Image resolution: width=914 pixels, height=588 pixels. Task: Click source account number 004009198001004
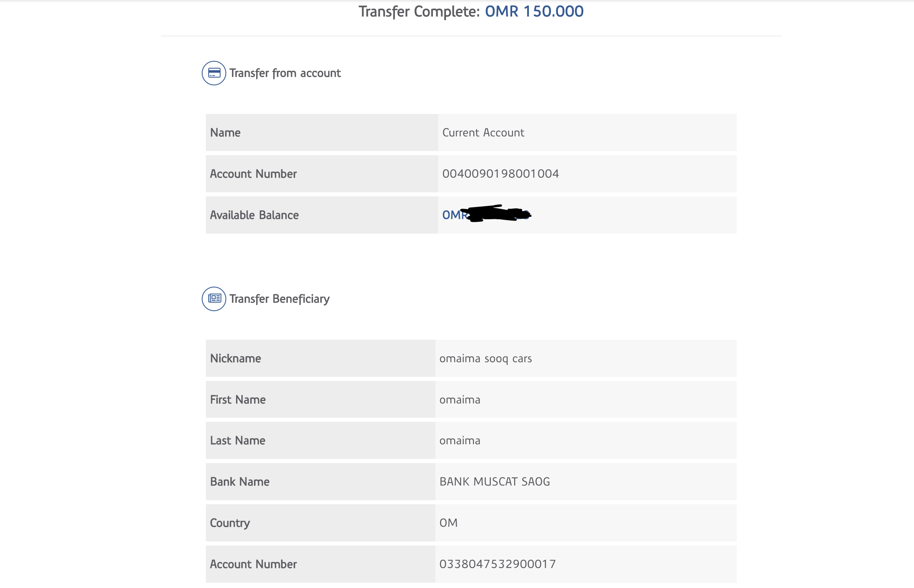tap(500, 174)
